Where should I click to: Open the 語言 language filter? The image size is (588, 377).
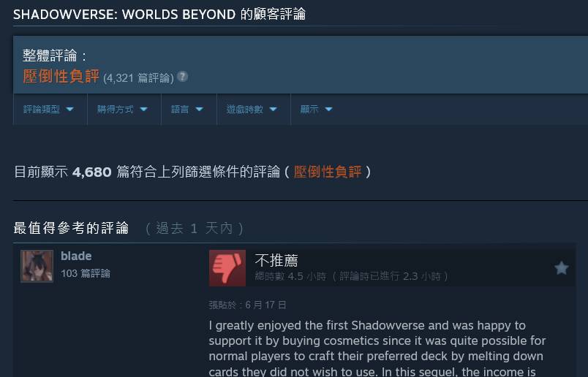[x=189, y=110]
